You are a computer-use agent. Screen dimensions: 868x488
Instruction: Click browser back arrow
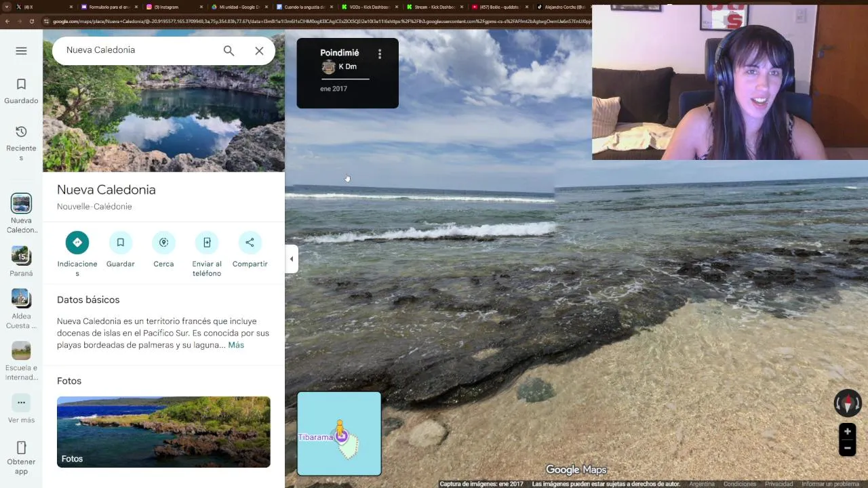[x=7, y=22]
